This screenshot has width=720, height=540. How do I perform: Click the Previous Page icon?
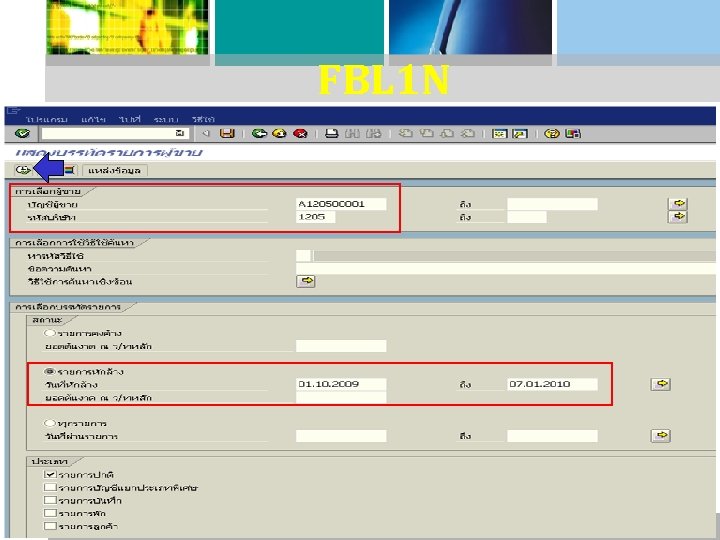coord(427,134)
